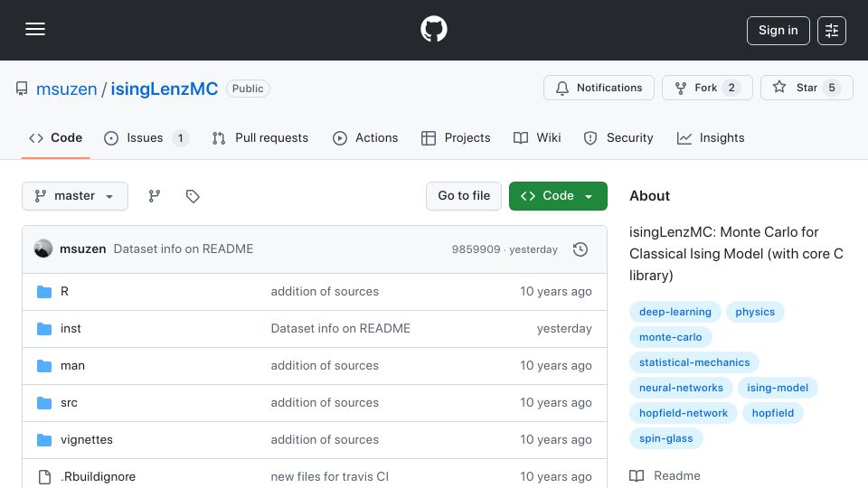Click the file icon for .Rbuildignore
868x488 pixels.
point(44,477)
